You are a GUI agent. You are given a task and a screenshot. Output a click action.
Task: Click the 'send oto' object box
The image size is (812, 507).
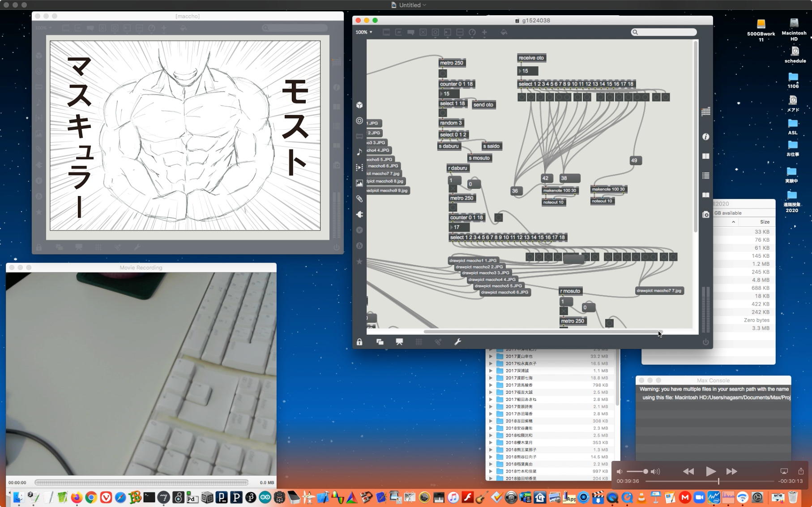coord(483,105)
